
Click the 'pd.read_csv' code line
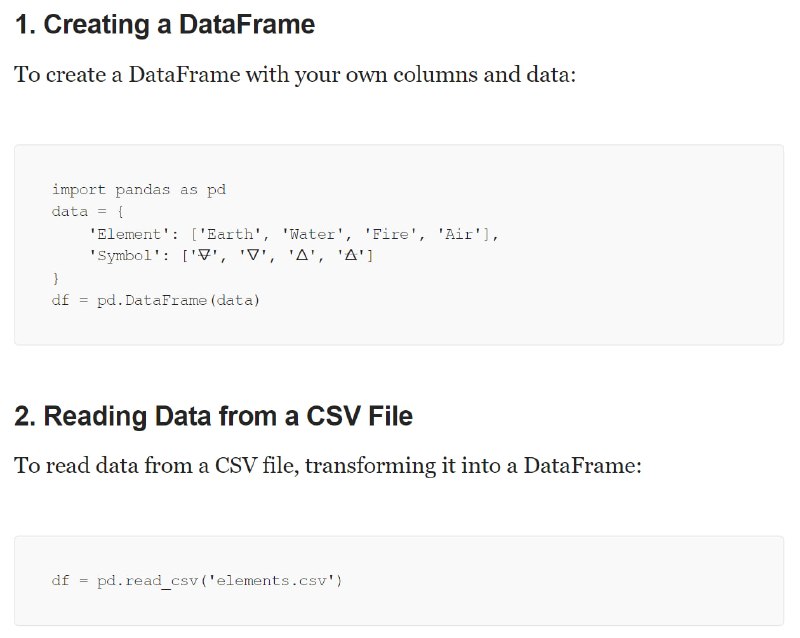[x=196, y=581]
